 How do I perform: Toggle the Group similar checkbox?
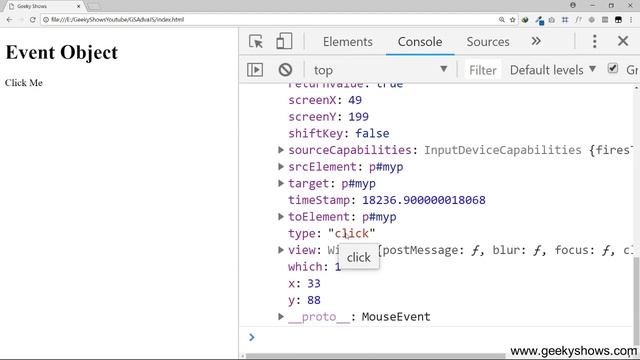(613, 69)
